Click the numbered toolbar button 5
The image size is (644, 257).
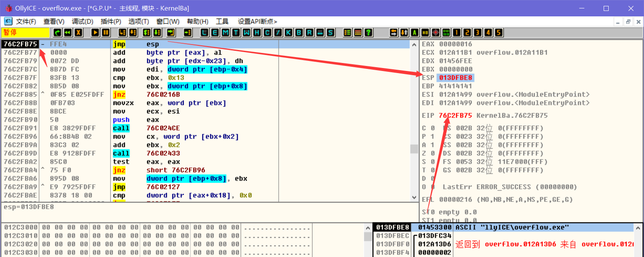tap(498, 32)
